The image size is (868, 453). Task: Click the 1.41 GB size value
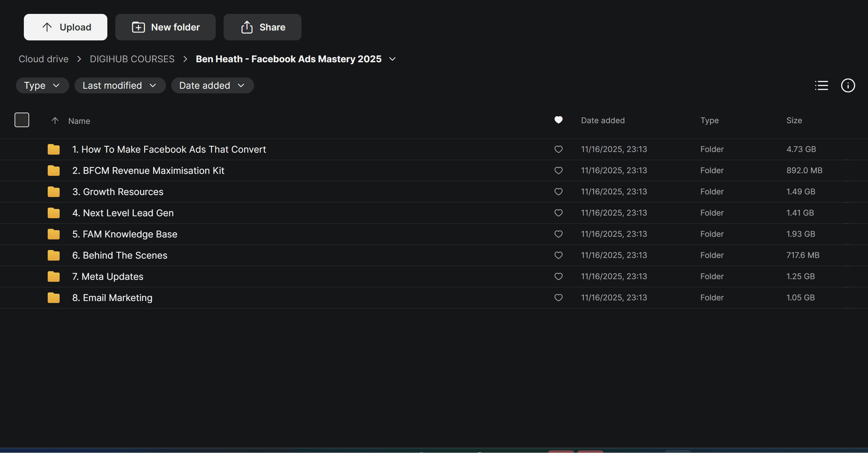click(x=800, y=213)
